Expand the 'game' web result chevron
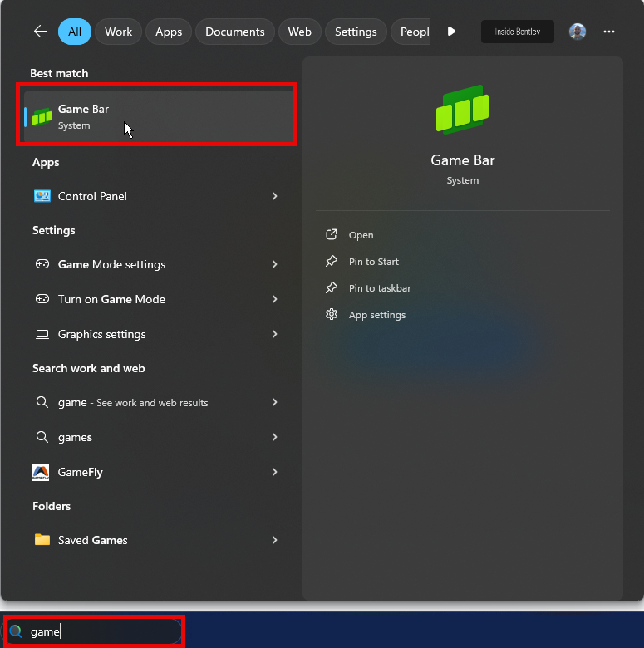 point(274,403)
